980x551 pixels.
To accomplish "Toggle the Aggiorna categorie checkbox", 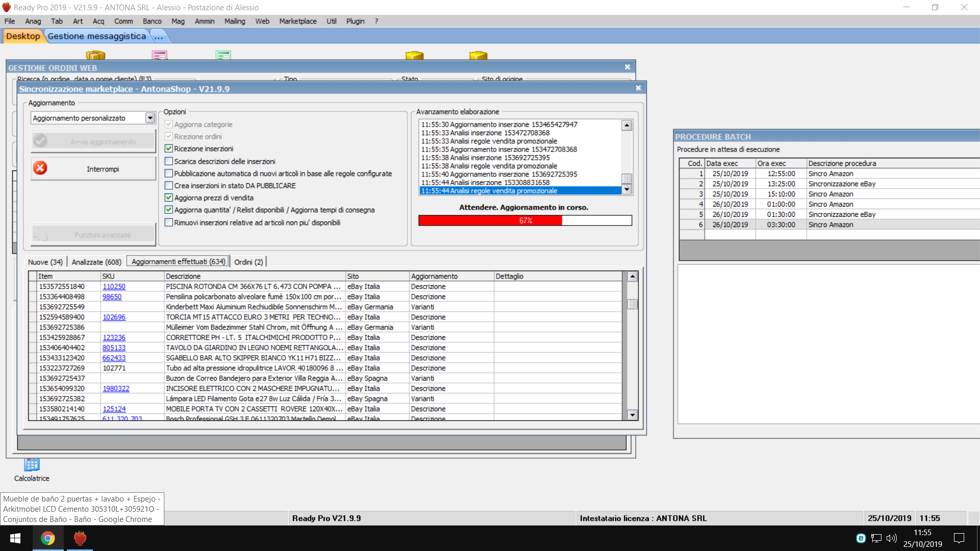I will tap(169, 124).
